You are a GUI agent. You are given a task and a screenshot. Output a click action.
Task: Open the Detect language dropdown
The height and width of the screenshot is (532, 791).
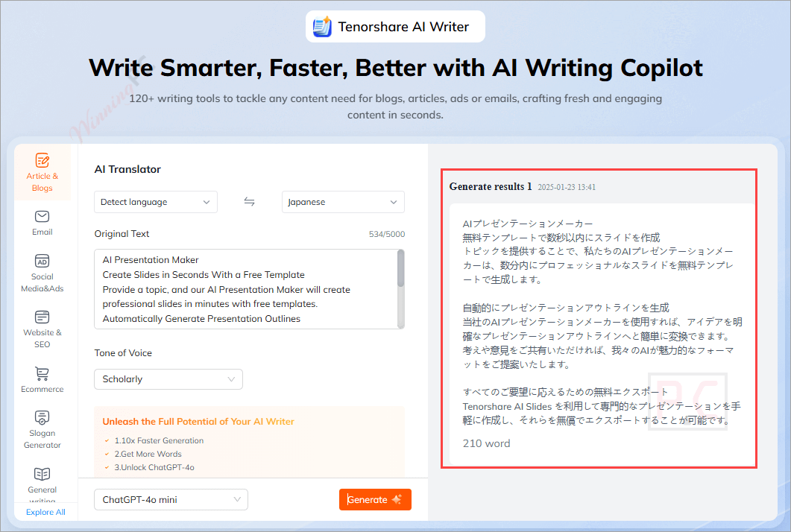(x=155, y=201)
